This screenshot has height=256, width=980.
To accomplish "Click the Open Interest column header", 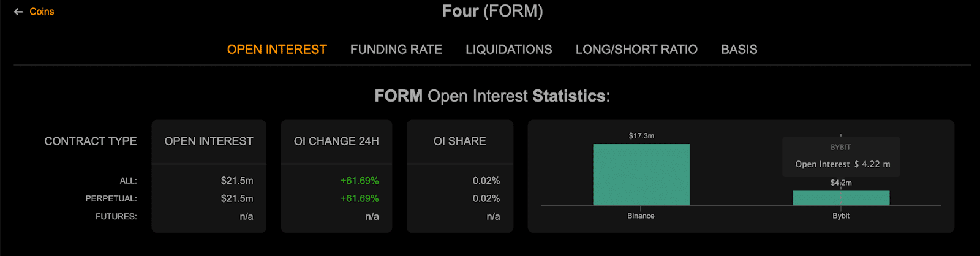I will point(208,141).
